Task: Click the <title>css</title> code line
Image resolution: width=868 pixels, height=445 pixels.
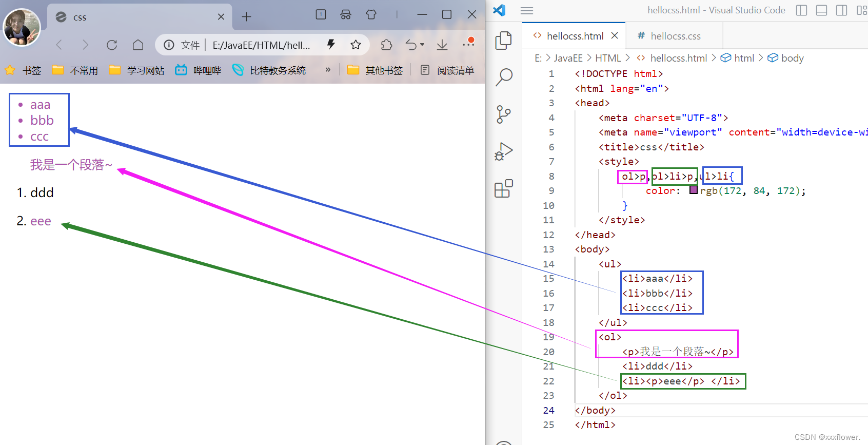Action: tap(652, 147)
